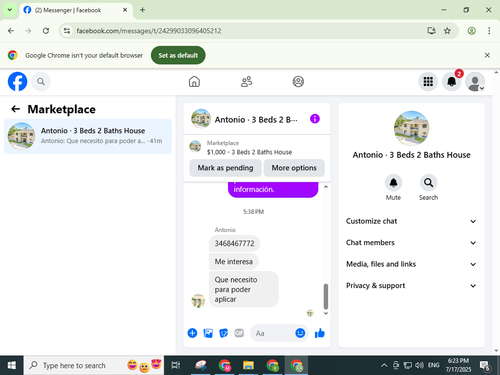Expand Media, files and links section
Screen dimensions: 500x375
click(x=411, y=264)
